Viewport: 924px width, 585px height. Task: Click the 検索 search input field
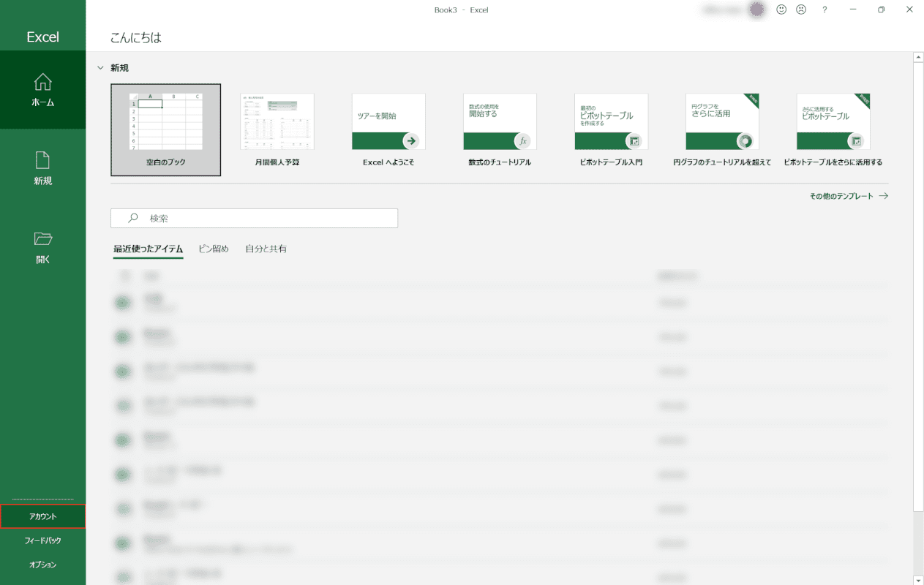pyautogui.click(x=255, y=218)
